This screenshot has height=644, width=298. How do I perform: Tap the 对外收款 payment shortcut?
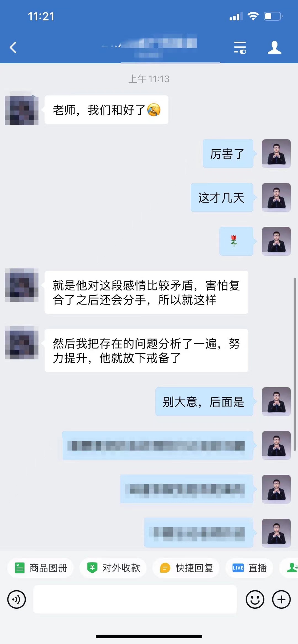(x=113, y=568)
